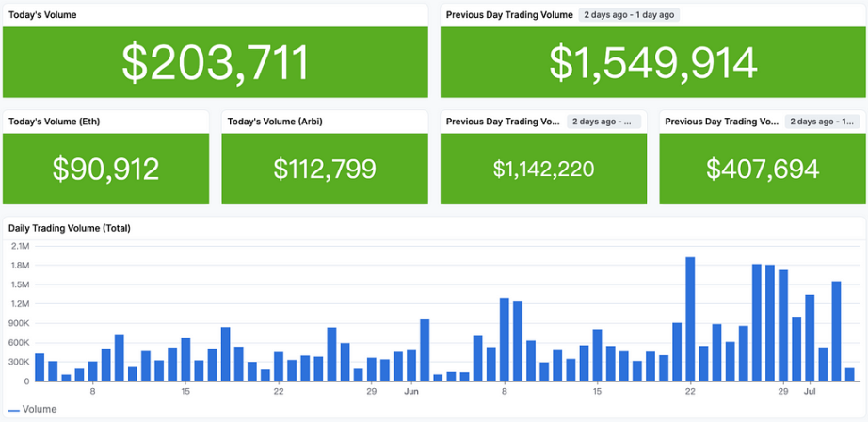Select the Today's Volume (Eth) $90,912 tile

click(105, 169)
